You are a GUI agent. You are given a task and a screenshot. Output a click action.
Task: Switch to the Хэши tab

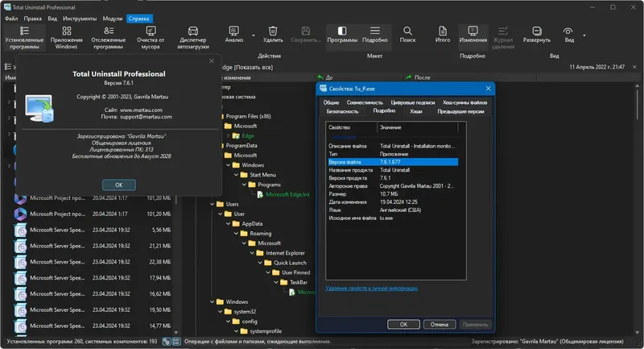point(416,111)
